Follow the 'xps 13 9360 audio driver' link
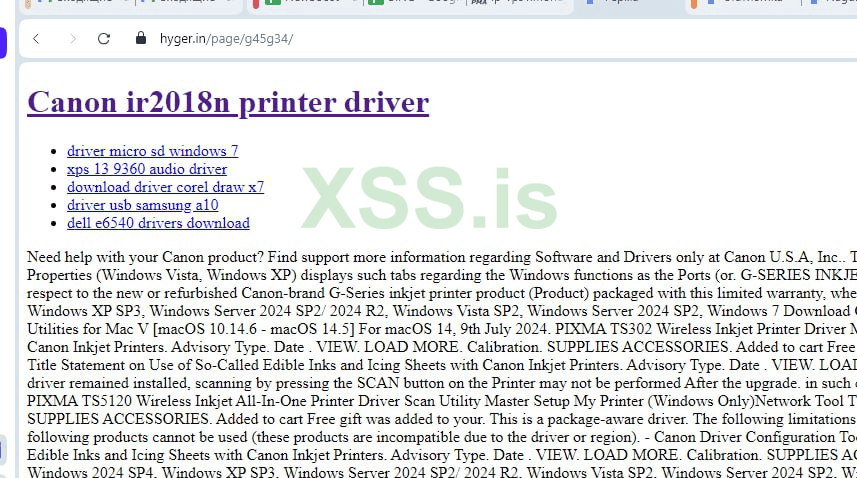Screen dimensions: 857x478 click(147, 169)
